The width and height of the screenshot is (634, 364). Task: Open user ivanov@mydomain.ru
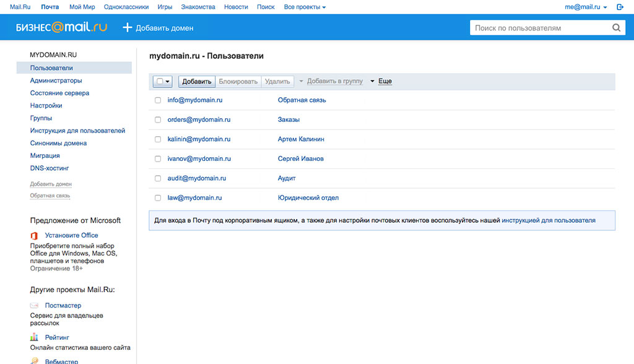click(x=199, y=158)
